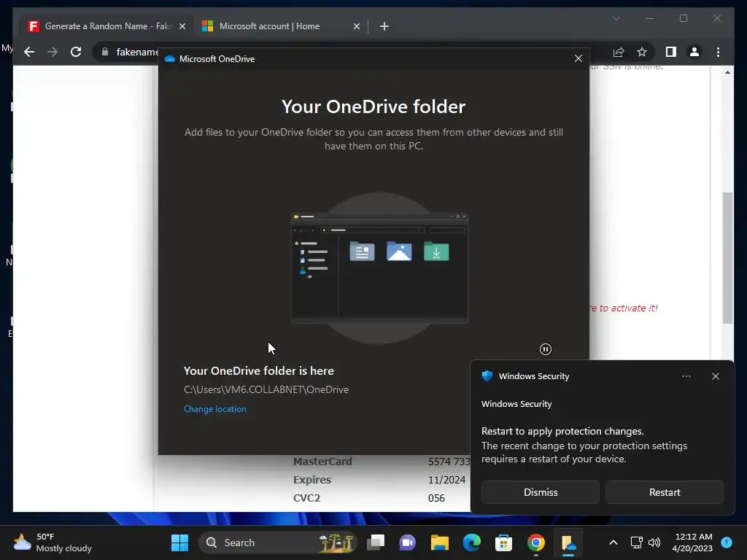
Task: Click the OneDrive setup taskbar icon
Action: coord(568,542)
